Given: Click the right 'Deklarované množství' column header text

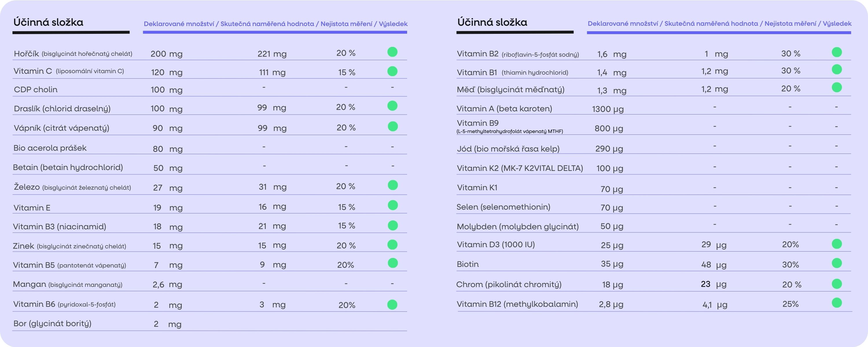Looking at the screenshot, I should pos(623,24).
